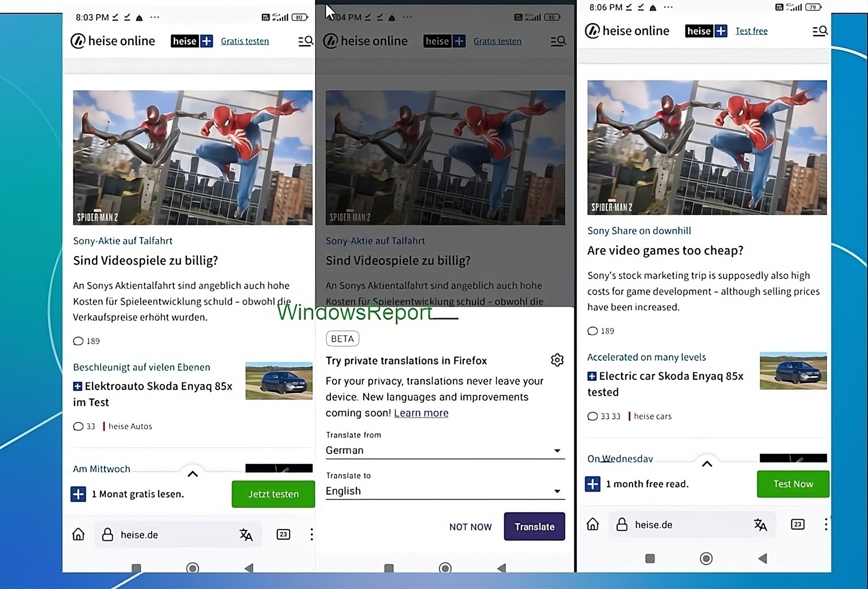Open Skoda car thumbnail in left phone
The width and height of the screenshot is (868, 589).
point(279,380)
